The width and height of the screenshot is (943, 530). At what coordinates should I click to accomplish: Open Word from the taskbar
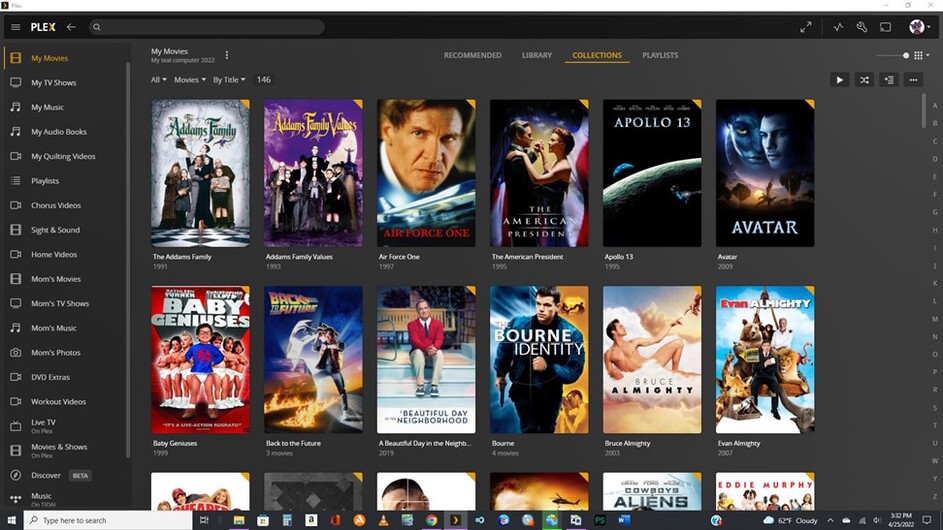click(x=624, y=520)
